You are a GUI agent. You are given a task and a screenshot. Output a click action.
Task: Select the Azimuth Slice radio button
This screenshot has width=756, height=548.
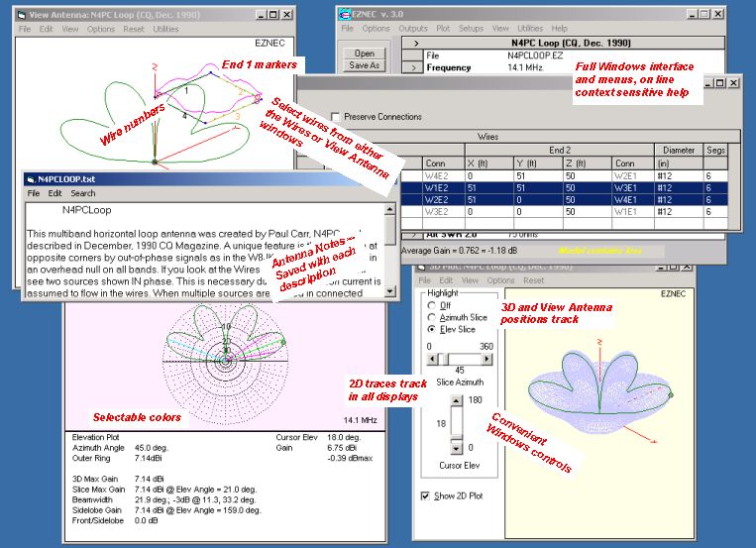coord(432,316)
